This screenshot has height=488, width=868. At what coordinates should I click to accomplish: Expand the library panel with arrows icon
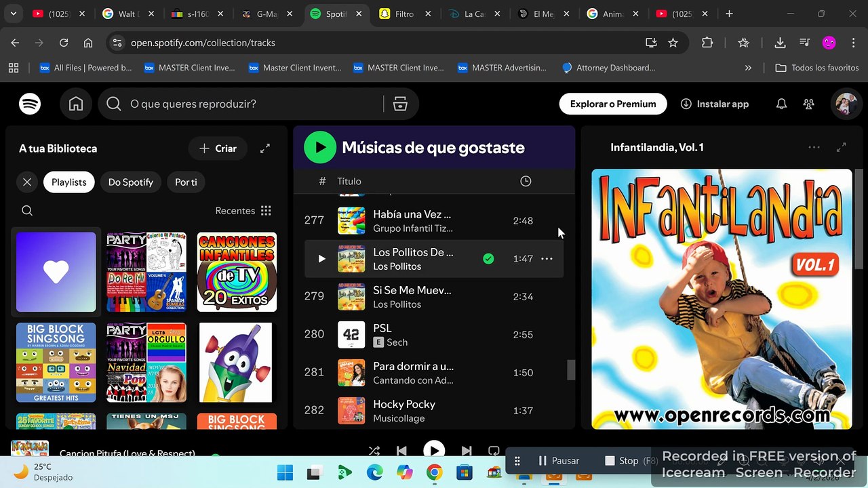[x=265, y=148]
